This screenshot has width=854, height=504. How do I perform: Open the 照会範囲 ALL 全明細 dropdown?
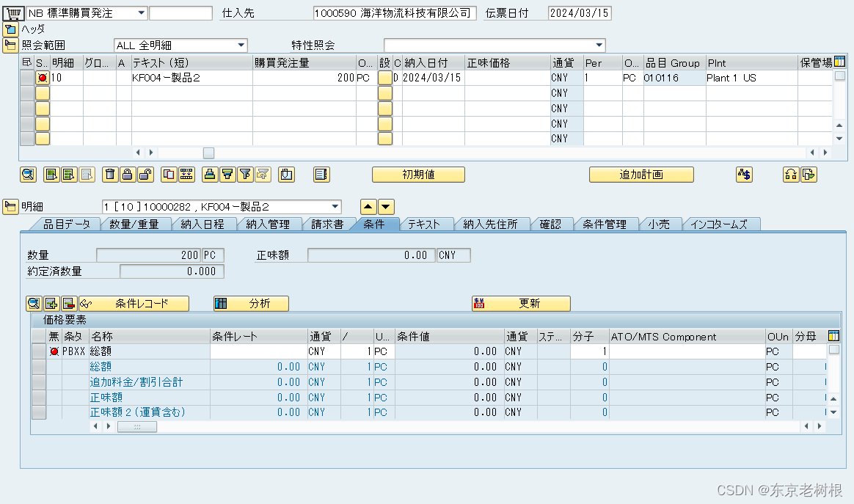point(242,45)
